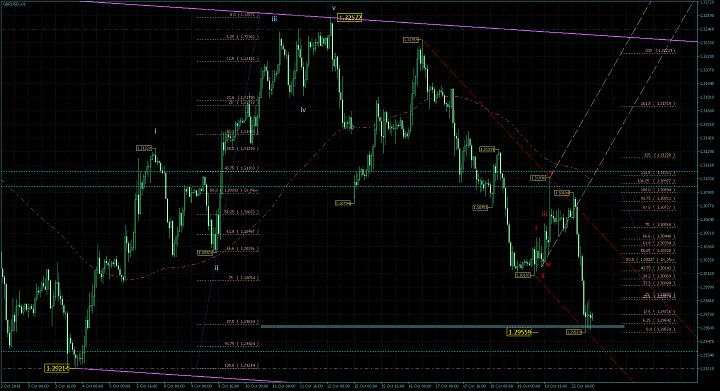The height and width of the screenshot is (391, 720).
Task: Click the yellow 1.29559 price label
Action: pyautogui.click(x=519, y=332)
